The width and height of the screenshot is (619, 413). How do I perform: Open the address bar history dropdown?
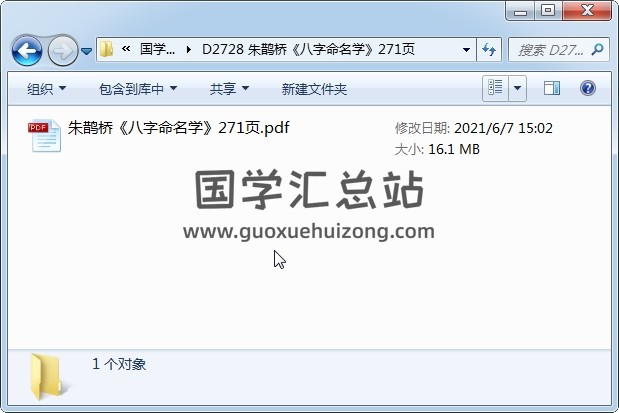[466, 50]
